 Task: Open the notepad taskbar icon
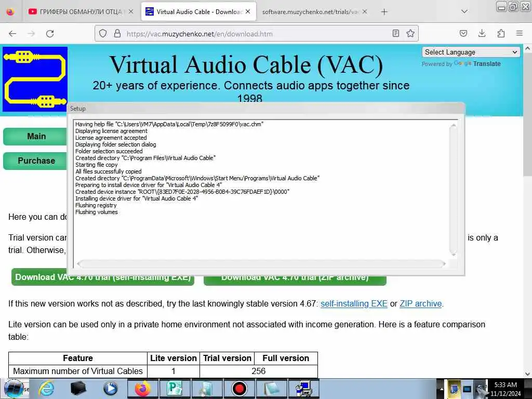(271, 389)
